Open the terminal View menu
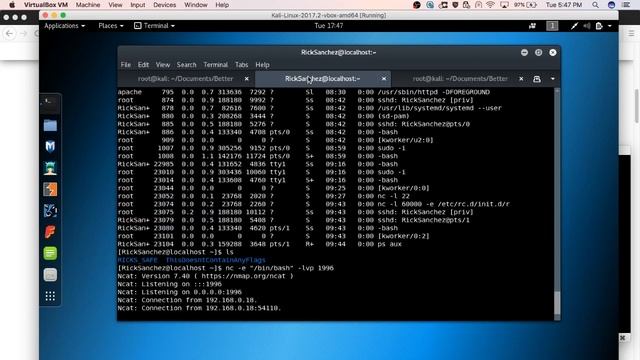This screenshot has height=360, width=640. coord(162,64)
